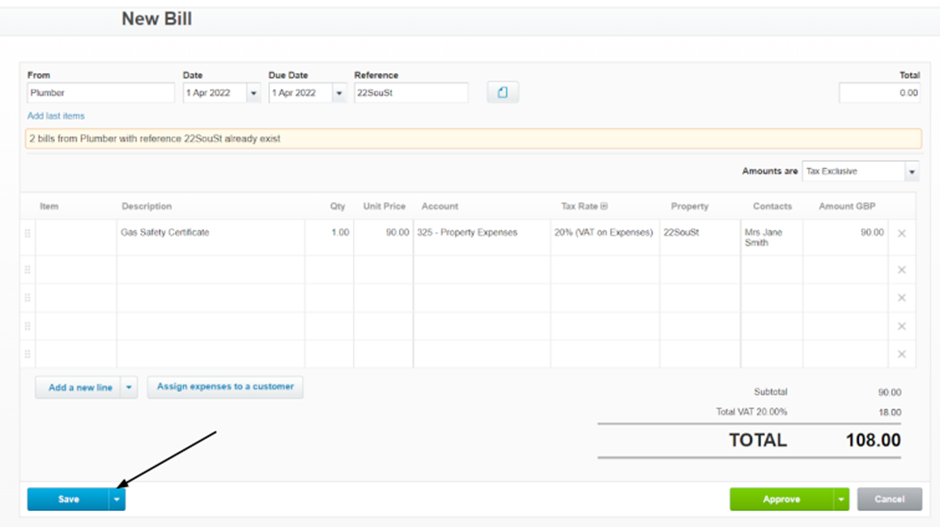Remove the last empty line item
The height and width of the screenshot is (527, 940).
[901, 354]
